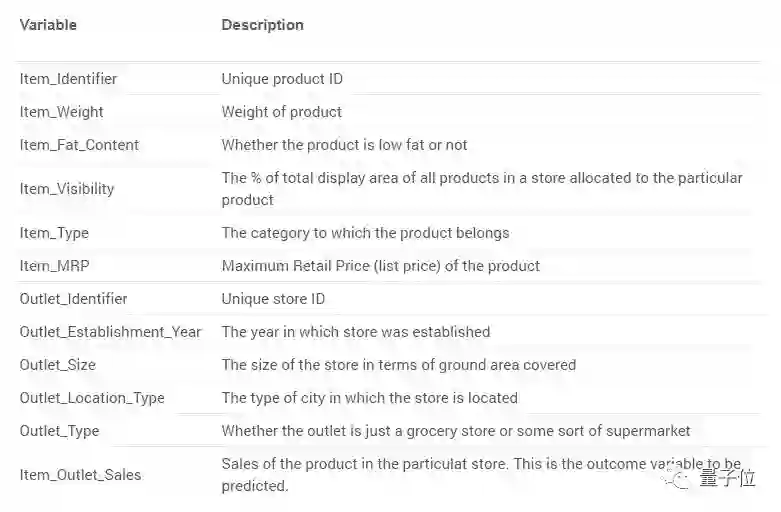Click the Description column header
This screenshot has width=781, height=512.
tap(262, 24)
